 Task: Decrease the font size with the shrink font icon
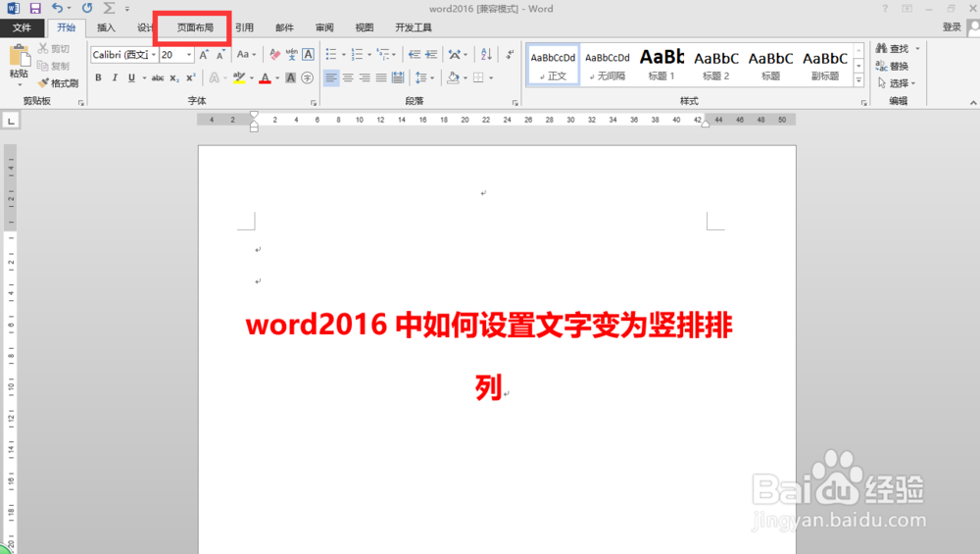click(220, 55)
